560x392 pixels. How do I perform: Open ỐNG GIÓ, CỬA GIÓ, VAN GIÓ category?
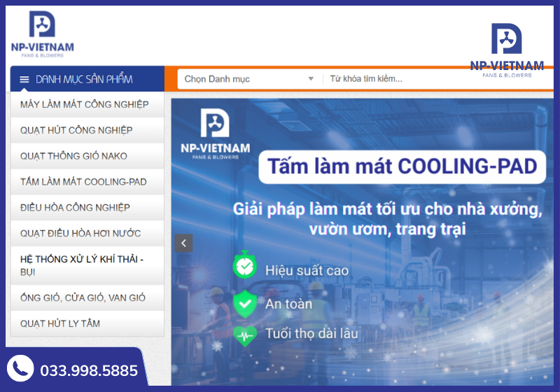(x=87, y=297)
